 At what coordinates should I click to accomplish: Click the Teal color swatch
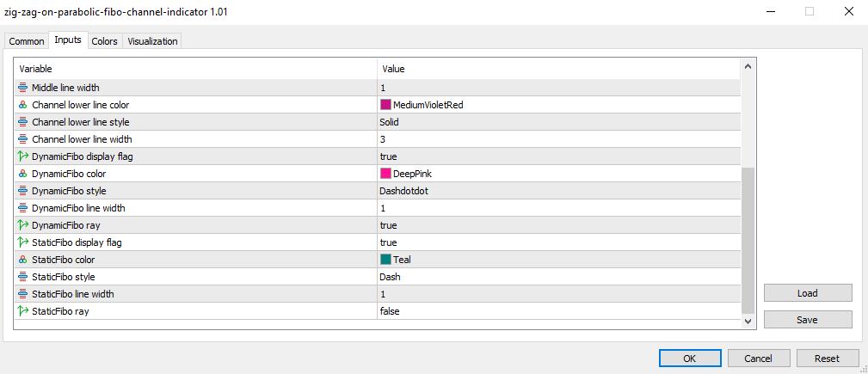(385, 260)
